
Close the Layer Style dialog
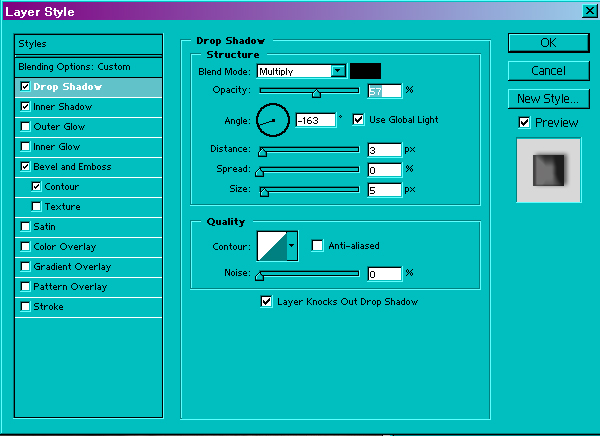coord(585,12)
